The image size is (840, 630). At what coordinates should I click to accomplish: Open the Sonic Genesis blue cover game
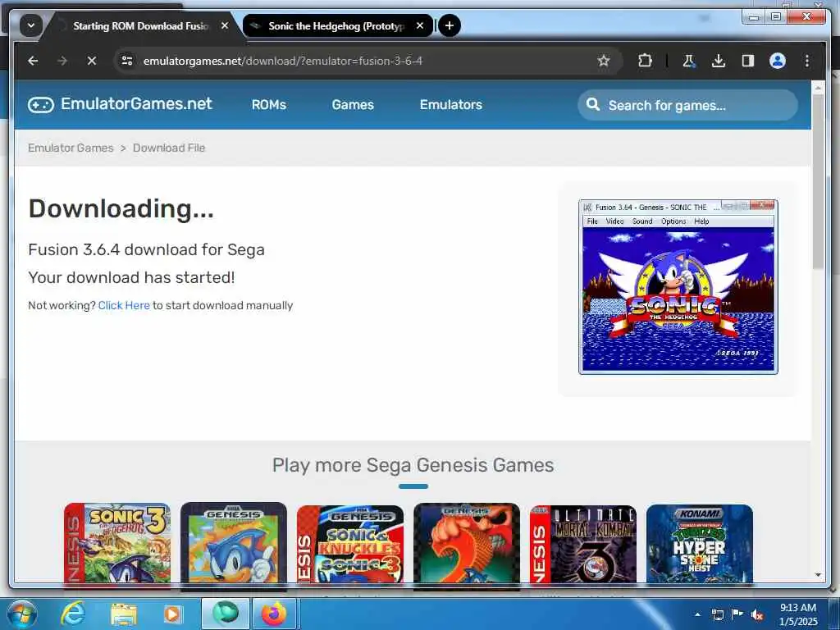point(234,543)
